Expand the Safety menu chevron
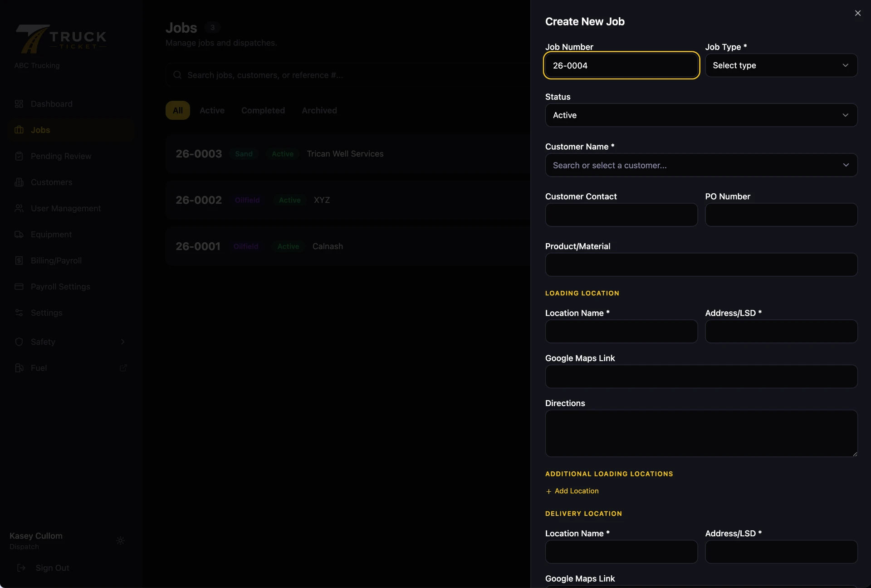This screenshot has width=871, height=588. tap(122, 342)
